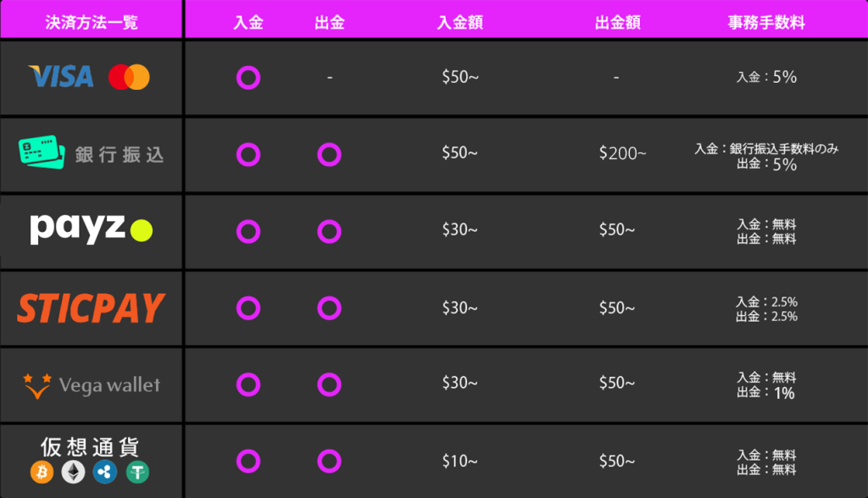Click the 事務手数料 column header
Screen dimensions: 868x498
point(766,22)
